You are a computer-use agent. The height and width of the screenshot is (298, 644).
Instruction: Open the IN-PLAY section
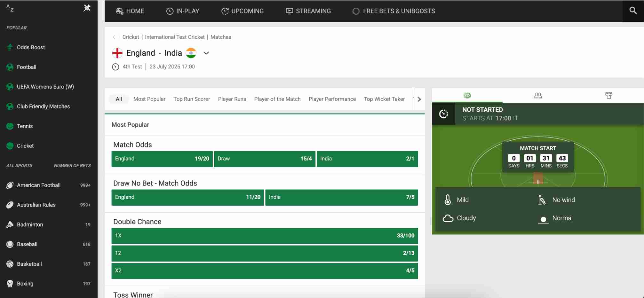(x=183, y=11)
